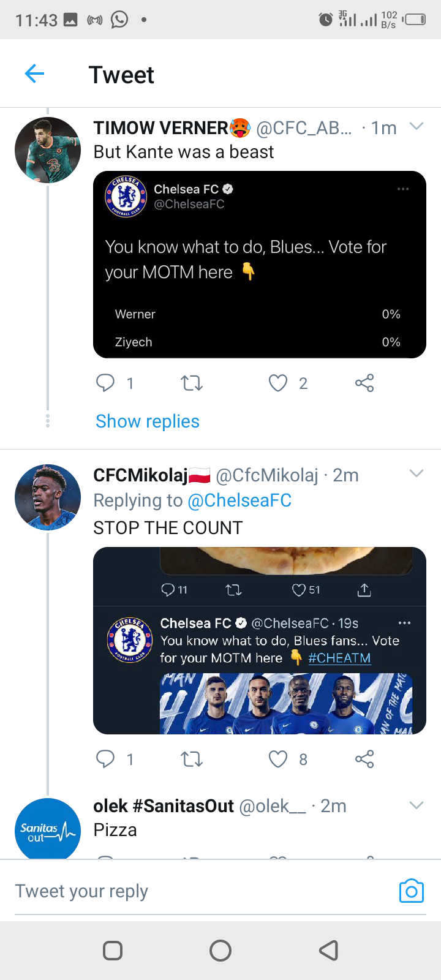Image resolution: width=441 pixels, height=980 pixels.
Task: Retweet the 'But Kante was a beast' tweet
Action: 192,383
